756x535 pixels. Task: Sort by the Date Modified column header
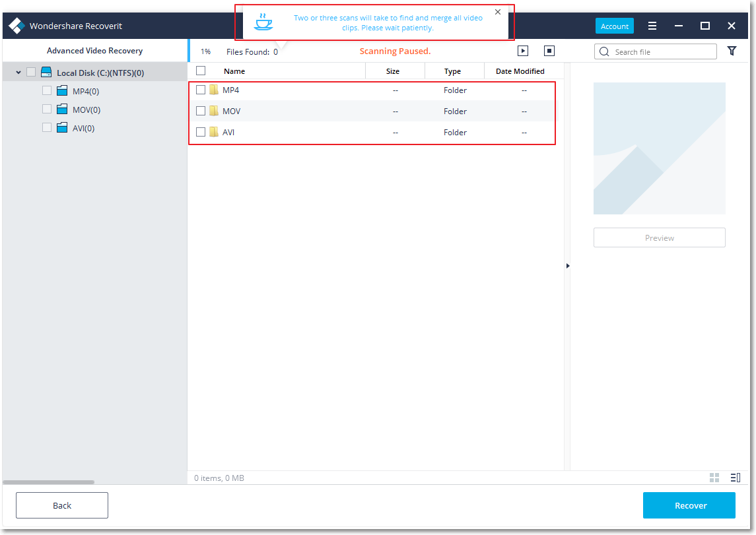pyautogui.click(x=520, y=71)
